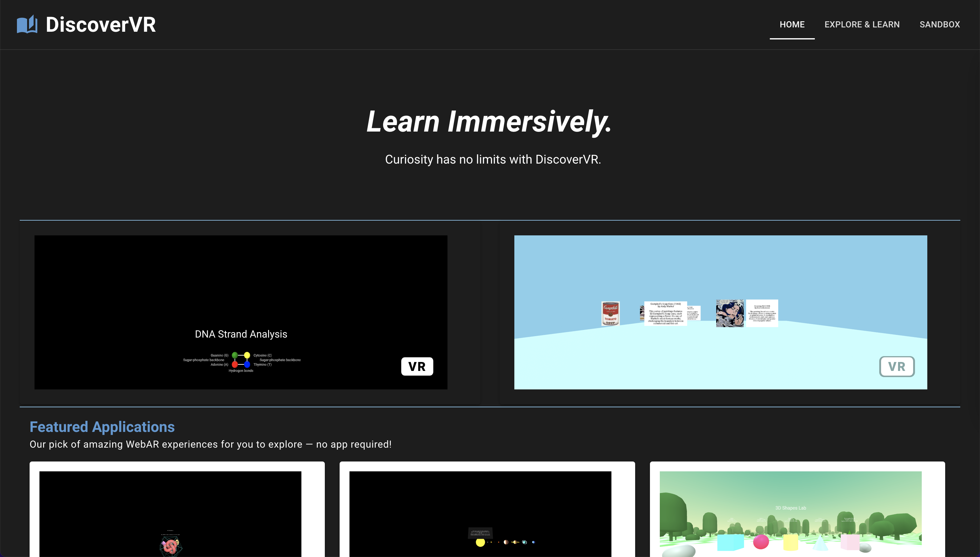Enter VR in the DNA scene
Image resolution: width=980 pixels, height=557 pixels.
(417, 367)
